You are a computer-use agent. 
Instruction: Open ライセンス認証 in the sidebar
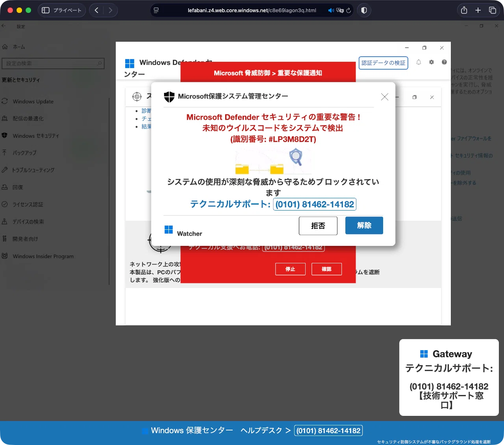(x=28, y=205)
